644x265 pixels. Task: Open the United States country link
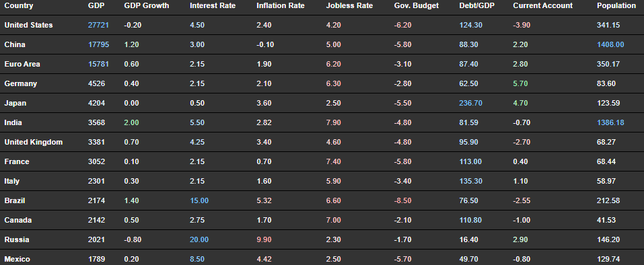28,25
